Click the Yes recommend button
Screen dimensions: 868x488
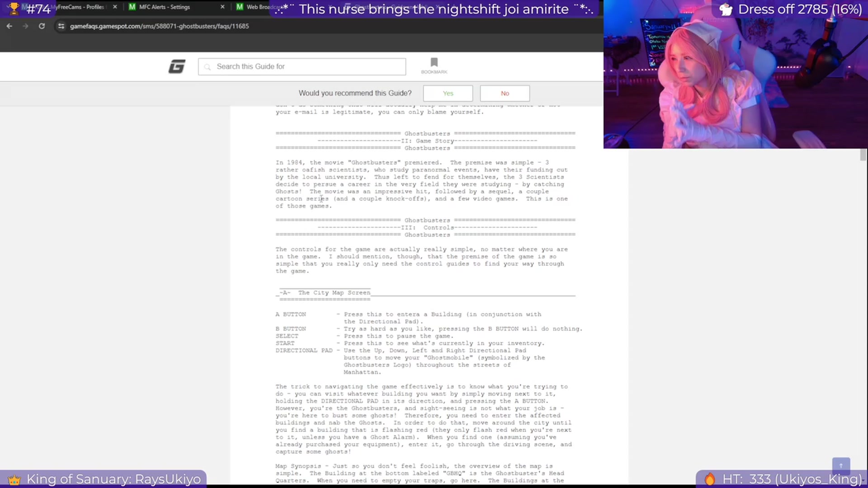click(x=448, y=94)
